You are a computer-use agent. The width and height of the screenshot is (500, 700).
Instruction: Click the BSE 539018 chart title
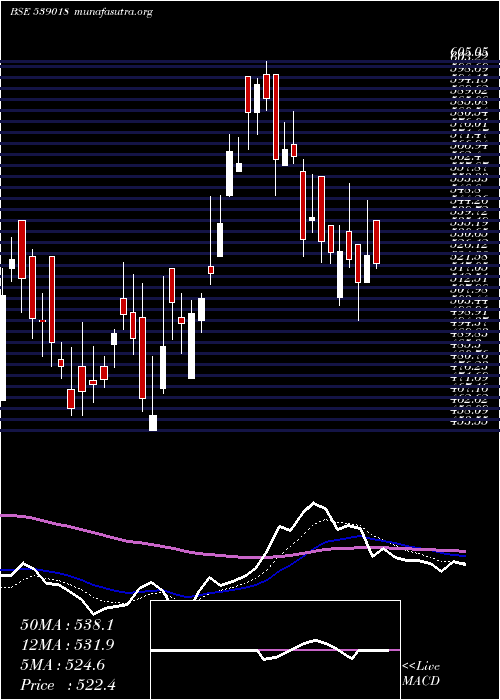[x=39, y=12]
